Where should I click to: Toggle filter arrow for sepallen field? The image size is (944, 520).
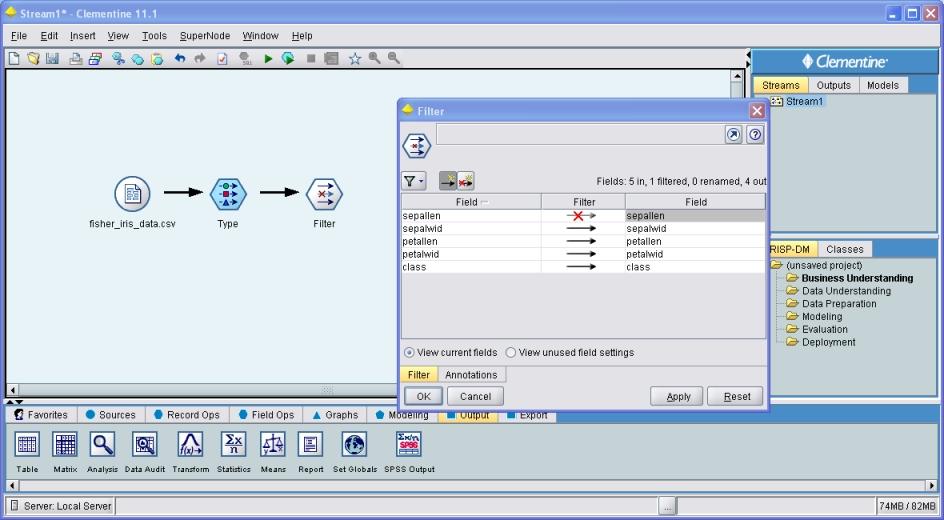tap(582, 215)
